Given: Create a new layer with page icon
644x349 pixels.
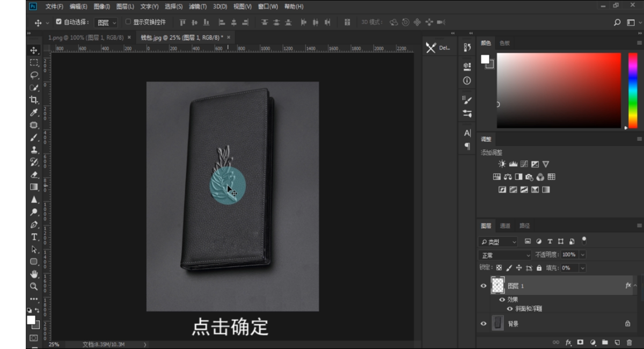Looking at the screenshot, I should pos(617,342).
